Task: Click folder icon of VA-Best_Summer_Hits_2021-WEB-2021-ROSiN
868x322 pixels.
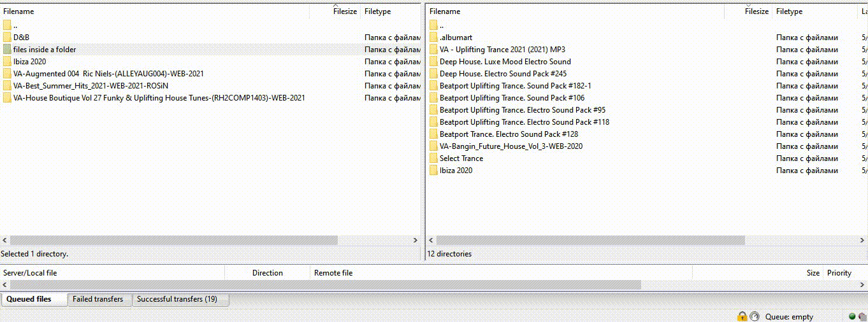Action: (7, 86)
